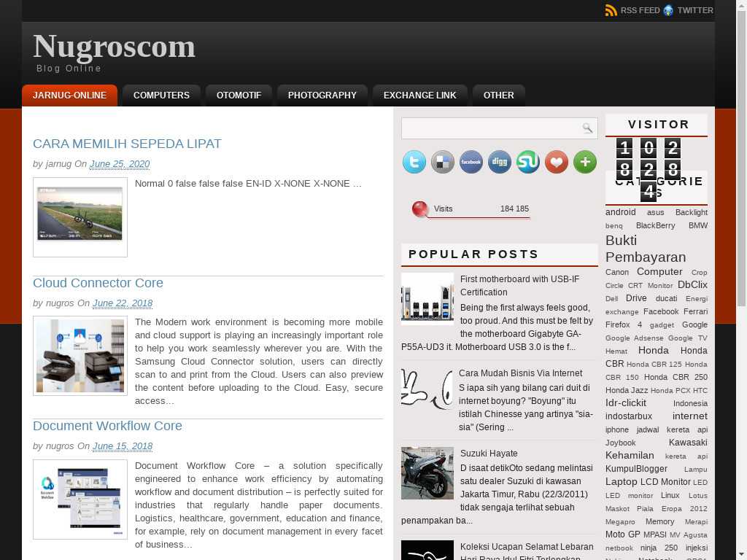The height and width of the screenshot is (560, 747).
Task: Select the 'Kawasaki' category tag
Action: pos(688,443)
